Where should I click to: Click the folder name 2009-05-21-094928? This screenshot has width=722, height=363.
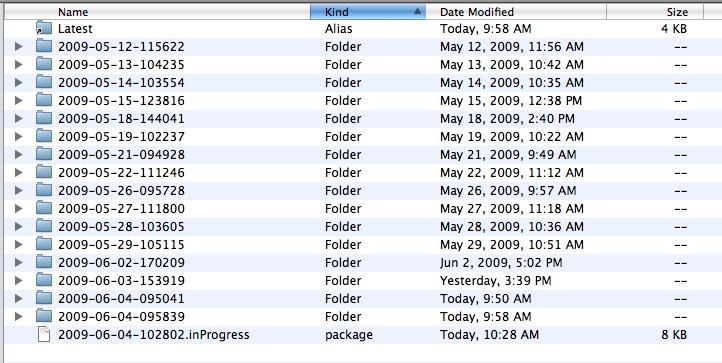tap(121, 154)
